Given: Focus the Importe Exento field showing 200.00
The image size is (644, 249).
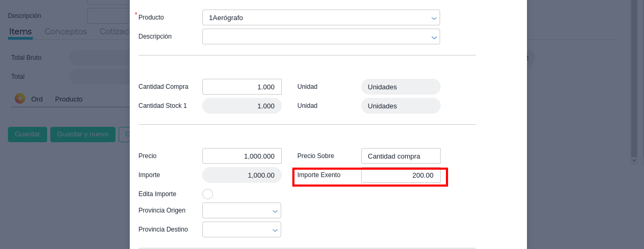Looking at the screenshot, I should 400,175.
